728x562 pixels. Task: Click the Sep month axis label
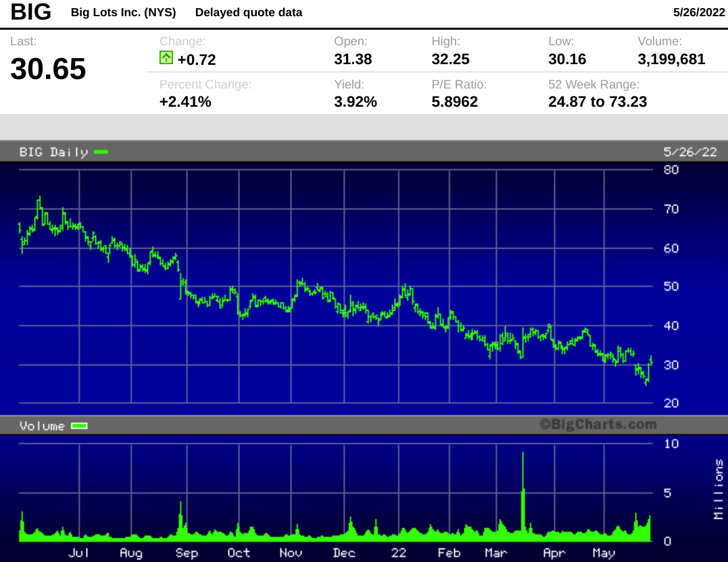click(x=187, y=553)
